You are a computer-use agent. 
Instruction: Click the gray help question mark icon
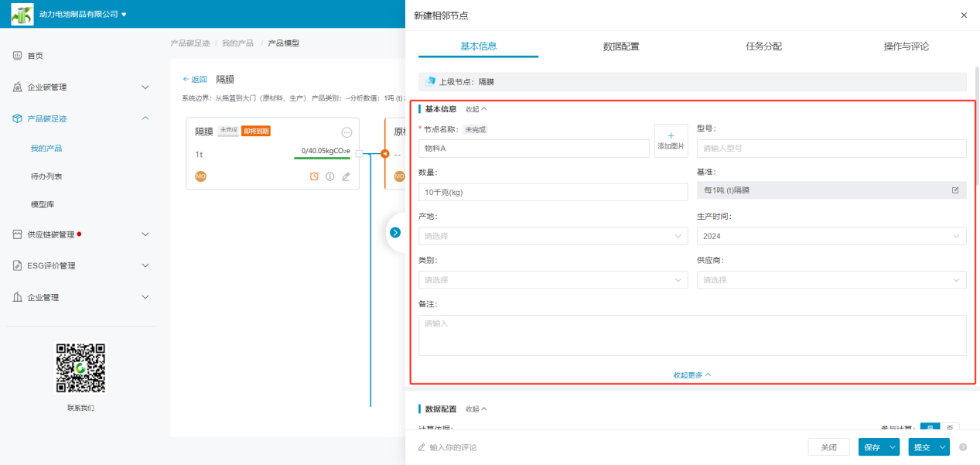(963, 447)
